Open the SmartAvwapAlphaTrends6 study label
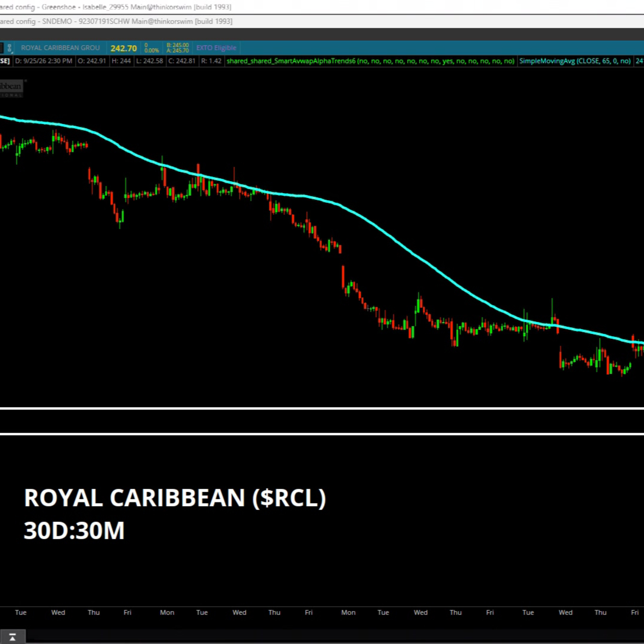Viewport: 644px width, 644px height. (x=370, y=61)
